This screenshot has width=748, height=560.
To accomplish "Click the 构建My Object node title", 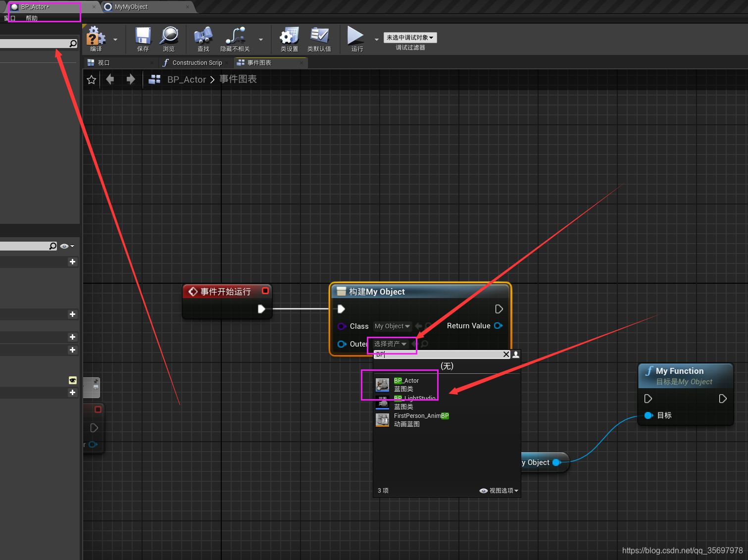I will click(x=377, y=292).
